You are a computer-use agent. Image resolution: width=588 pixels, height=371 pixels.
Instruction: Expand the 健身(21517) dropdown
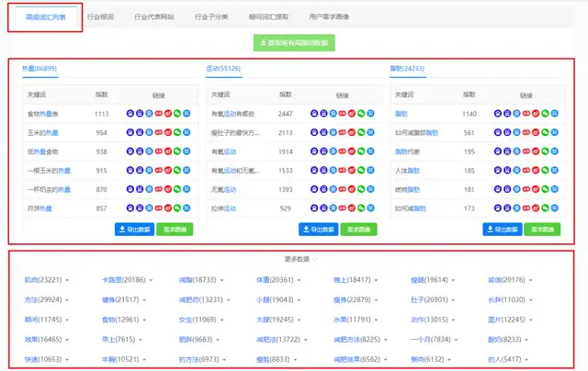pyautogui.click(x=144, y=300)
